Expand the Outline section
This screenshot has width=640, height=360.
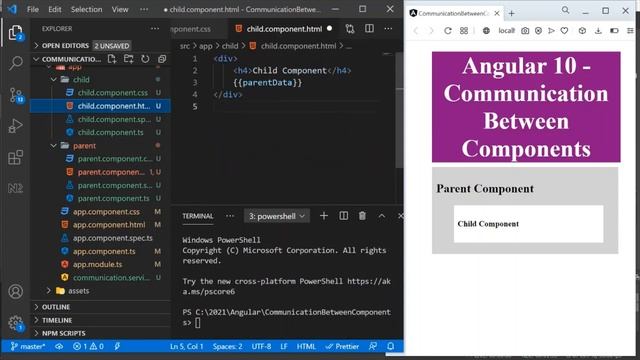tap(100, 307)
